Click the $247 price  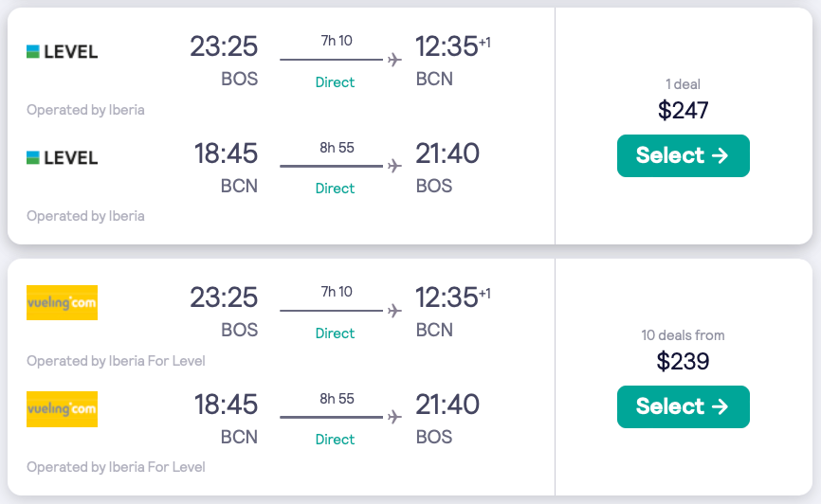coord(683,111)
